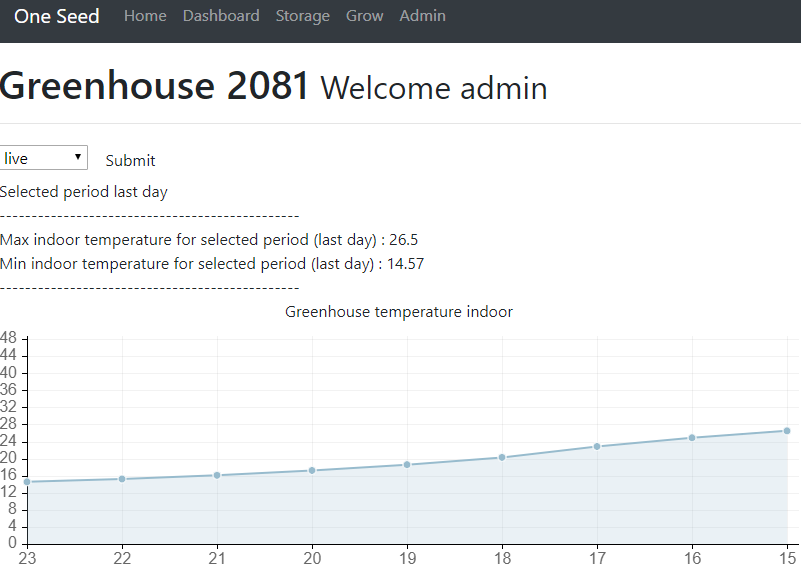Open the Storage menu item
Image resolution: width=801 pixels, height=579 pixels.
coord(302,16)
